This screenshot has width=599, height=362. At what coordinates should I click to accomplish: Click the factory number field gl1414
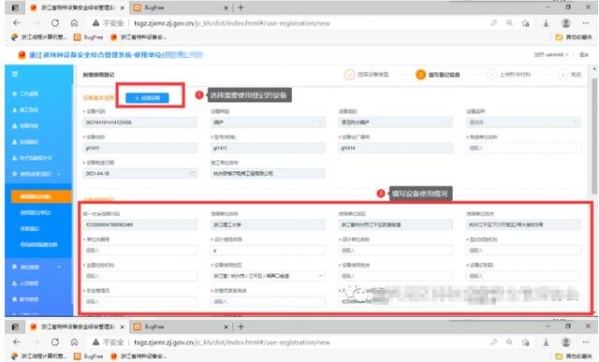point(395,148)
